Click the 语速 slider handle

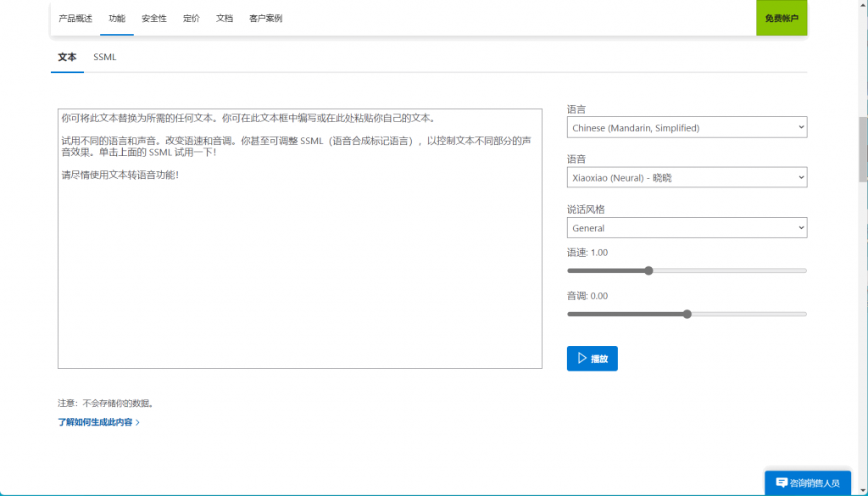tap(648, 270)
